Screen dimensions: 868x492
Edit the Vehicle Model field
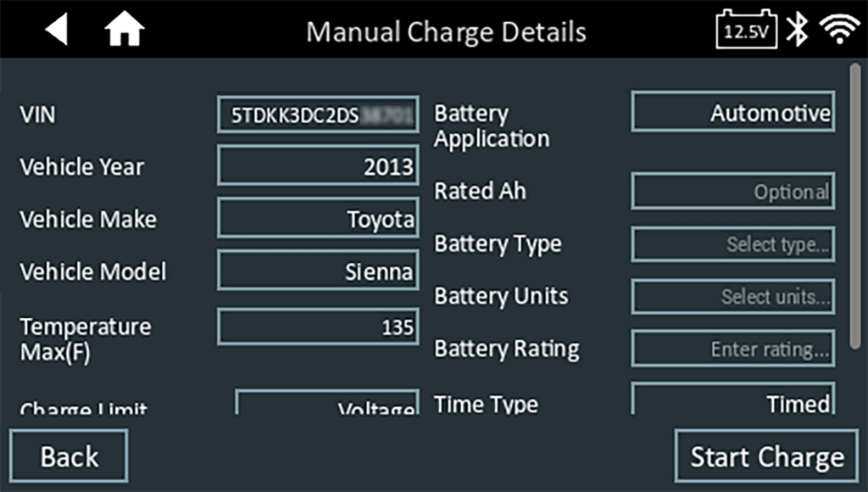[x=318, y=271]
